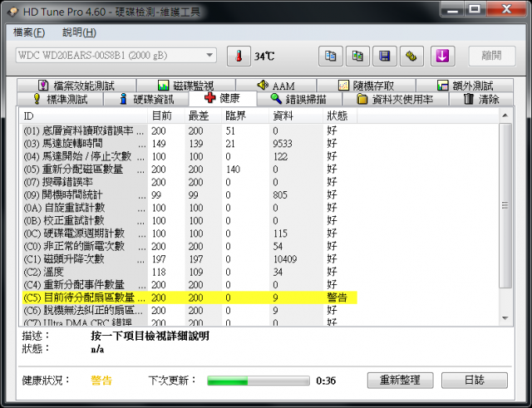The image size is (532, 408).
Task: Select the highlighted (C5) 目前待分配扇區數量 row
Action: click(x=190, y=297)
